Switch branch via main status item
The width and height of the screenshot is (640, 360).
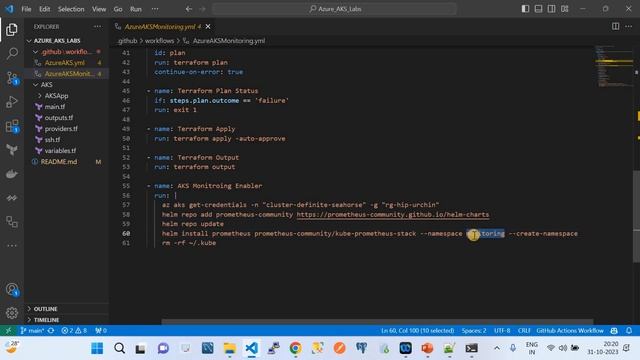32,330
